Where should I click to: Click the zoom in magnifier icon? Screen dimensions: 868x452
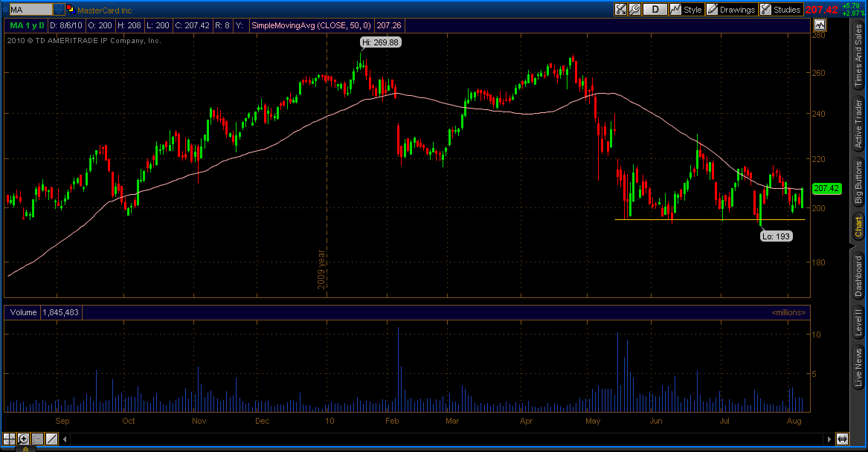[x=23, y=439]
